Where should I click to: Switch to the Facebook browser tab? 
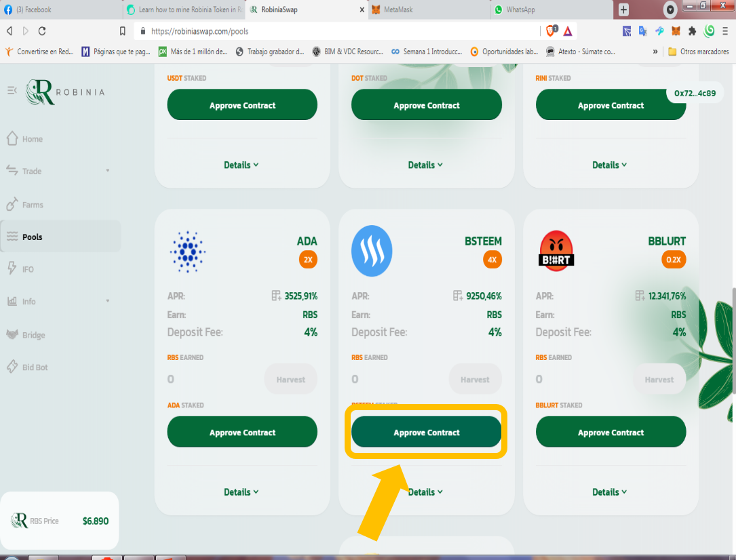click(61, 9)
